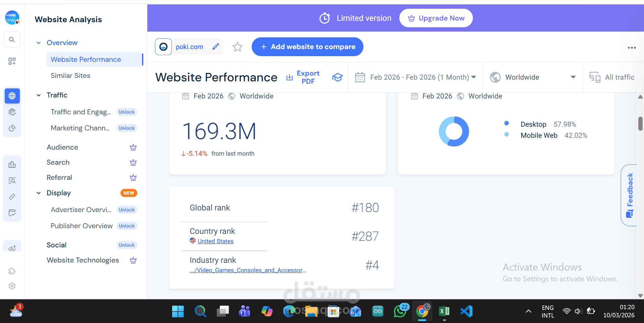644x323 pixels.
Task: Open Publisher Overview in the sidebar
Action: (82, 226)
